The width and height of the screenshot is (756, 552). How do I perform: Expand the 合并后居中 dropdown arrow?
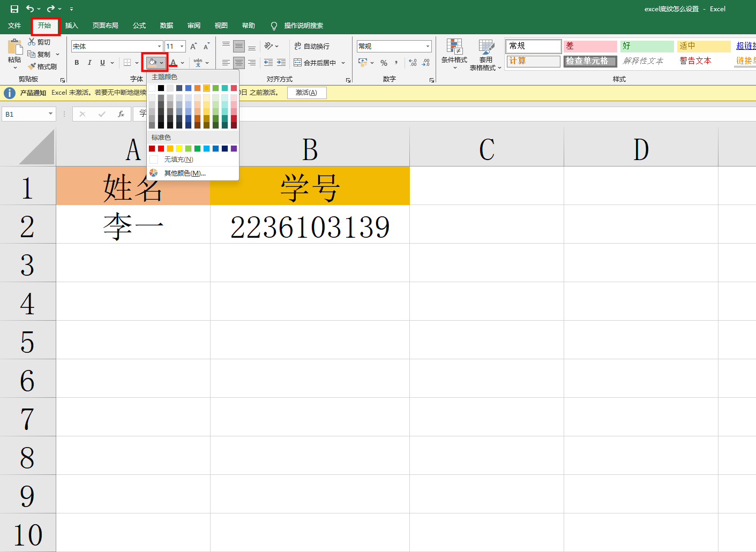343,63
